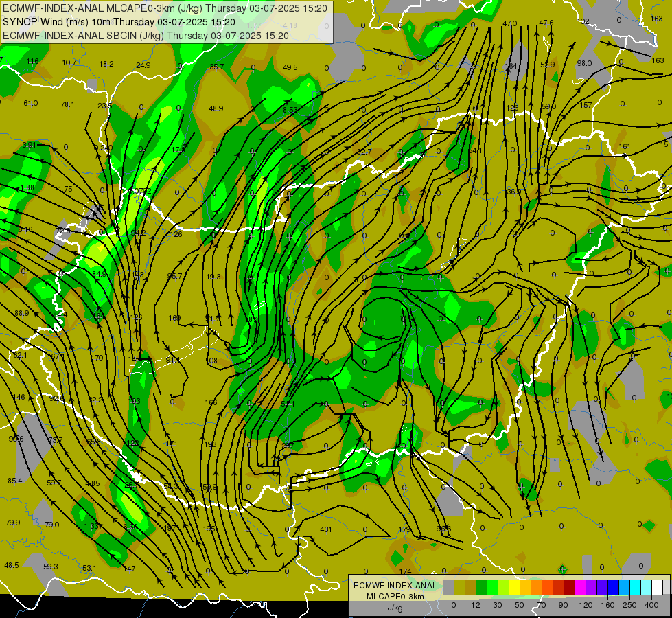
Task: Click the SBCIN header line
Action: (146, 36)
